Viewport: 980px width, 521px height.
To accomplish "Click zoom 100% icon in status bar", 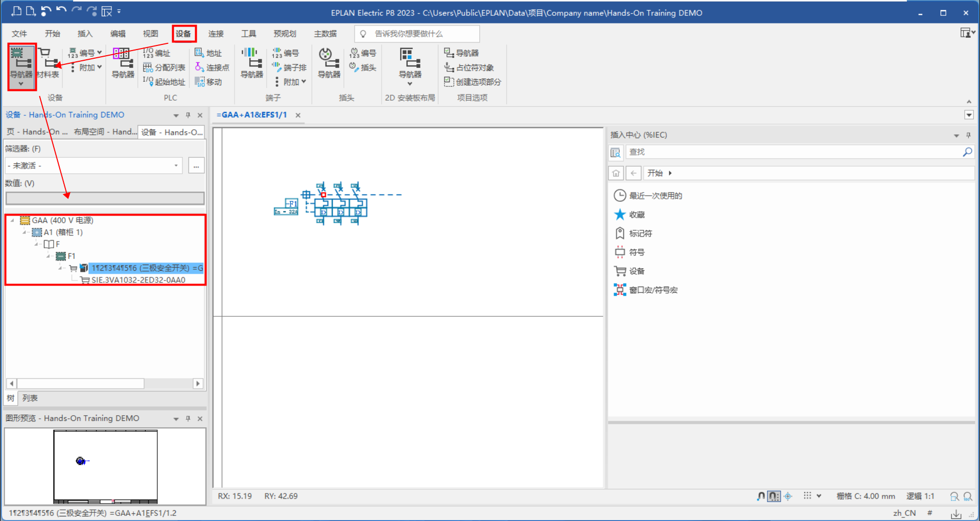I will click(968, 496).
